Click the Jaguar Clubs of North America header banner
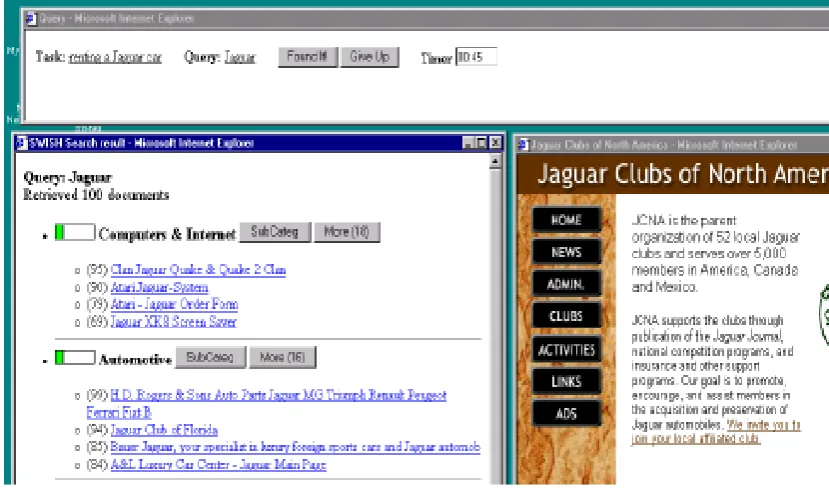The height and width of the screenshot is (490, 829). (x=673, y=173)
